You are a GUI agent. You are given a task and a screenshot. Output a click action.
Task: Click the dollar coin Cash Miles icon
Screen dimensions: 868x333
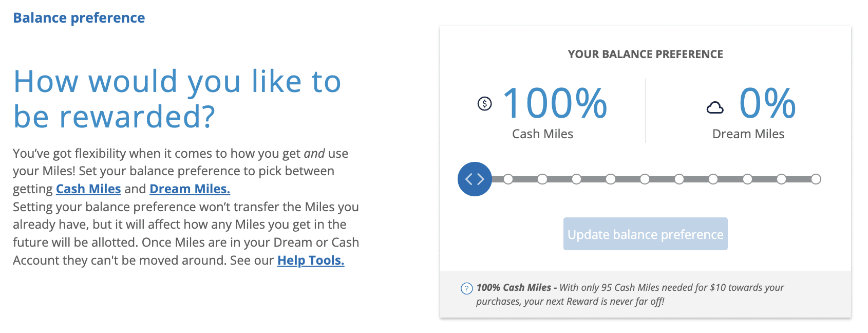tap(484, 104)
